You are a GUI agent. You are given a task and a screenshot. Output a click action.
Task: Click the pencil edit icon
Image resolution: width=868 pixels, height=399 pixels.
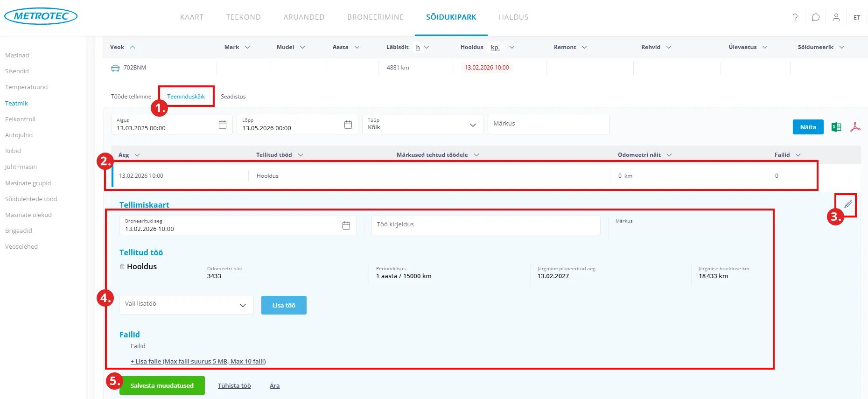coord(848,204)
